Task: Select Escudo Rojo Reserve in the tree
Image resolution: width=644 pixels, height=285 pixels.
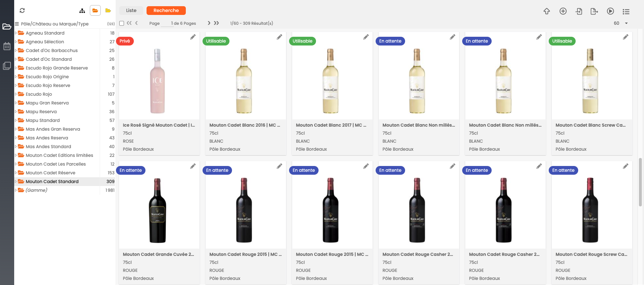Action: point(48,86)
